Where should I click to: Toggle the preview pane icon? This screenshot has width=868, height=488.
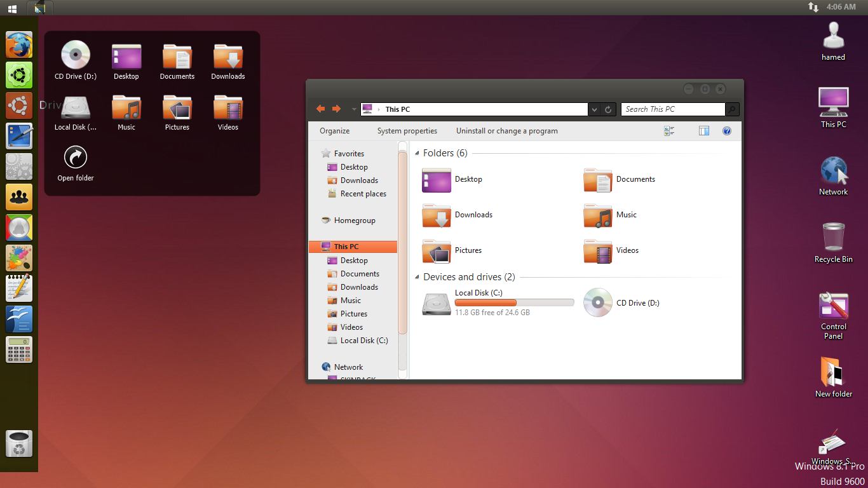click(703, 131)
